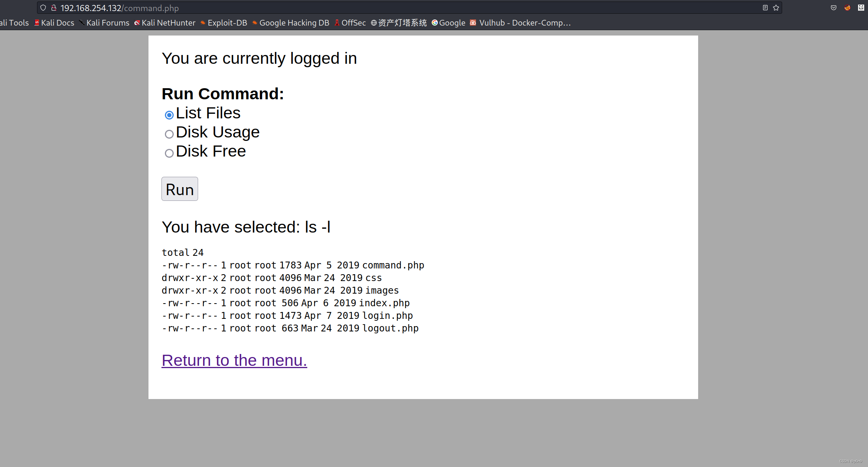Toggle reader view icon in address bar
This screenshot has height=467, width=868.
(x=765, y=8)
